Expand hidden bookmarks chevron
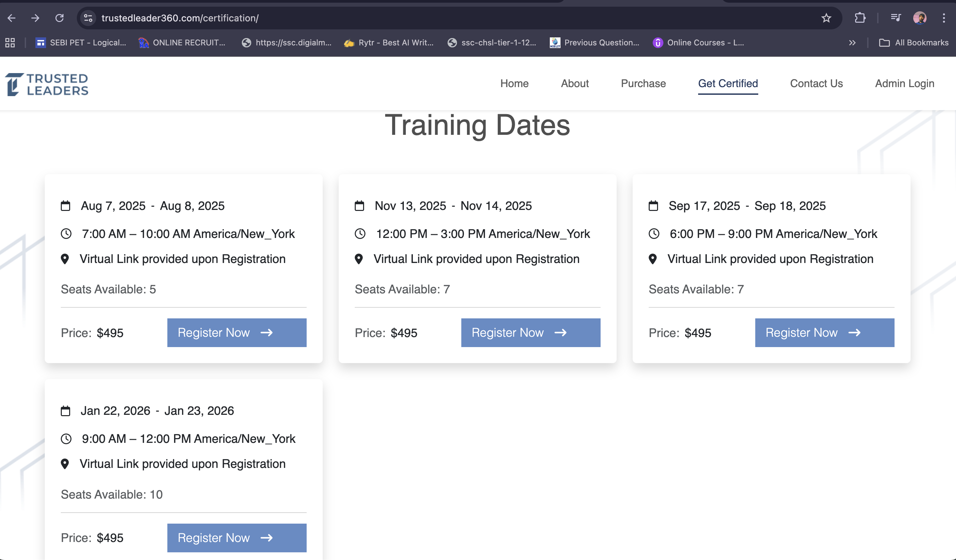Screen dimensions: 956x560 coord(852,42)
